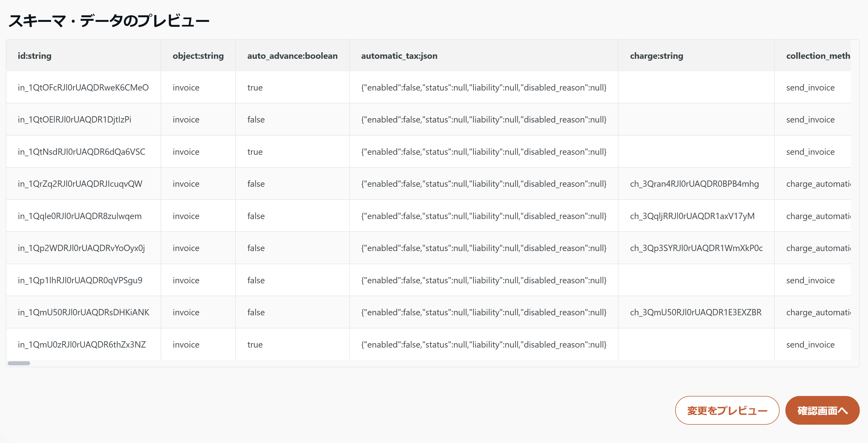
Task: Click the スキーマ・データのプレビュー heading
Action: (x=109, y=21)
